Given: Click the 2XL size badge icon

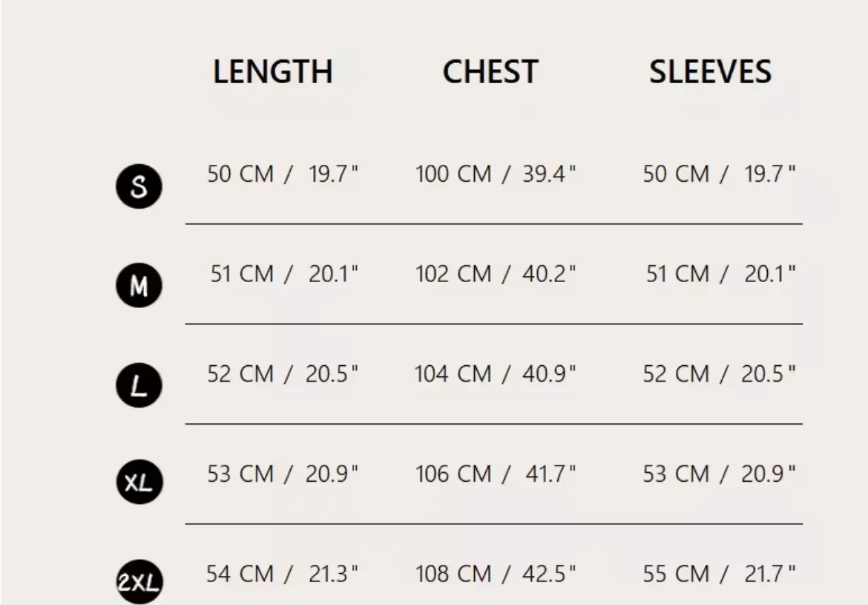Looking at the screenshot, I should tap(139, 582).
